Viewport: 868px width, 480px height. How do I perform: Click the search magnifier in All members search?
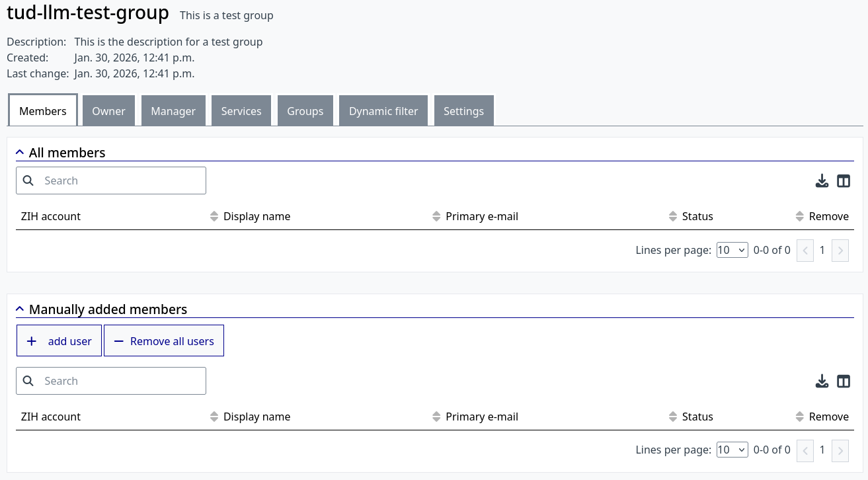pyautogui.click(x=28, y=180)
